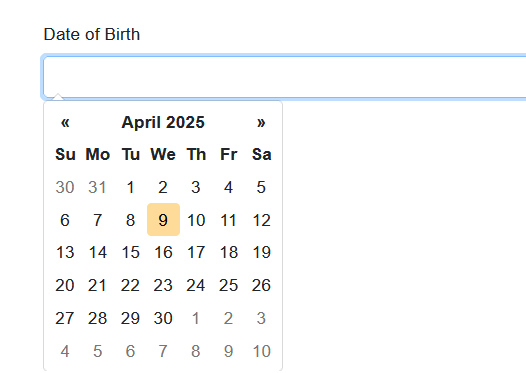Open month picker via April 2025 header
Viewport: 526px width, 373px height.
coord(163,122)
